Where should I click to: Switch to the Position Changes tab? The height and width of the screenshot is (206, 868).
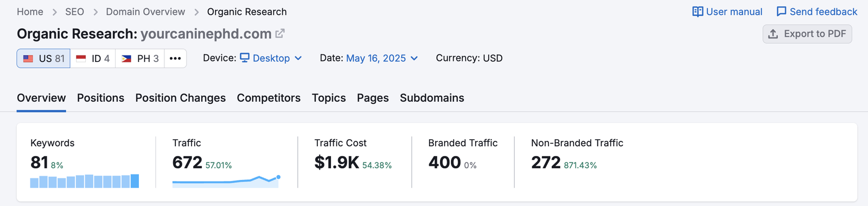181,98
